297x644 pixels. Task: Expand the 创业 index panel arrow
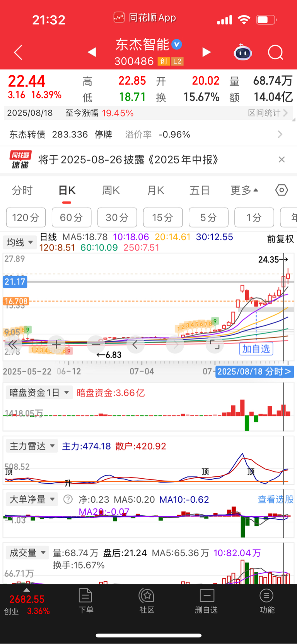(27, 590)
